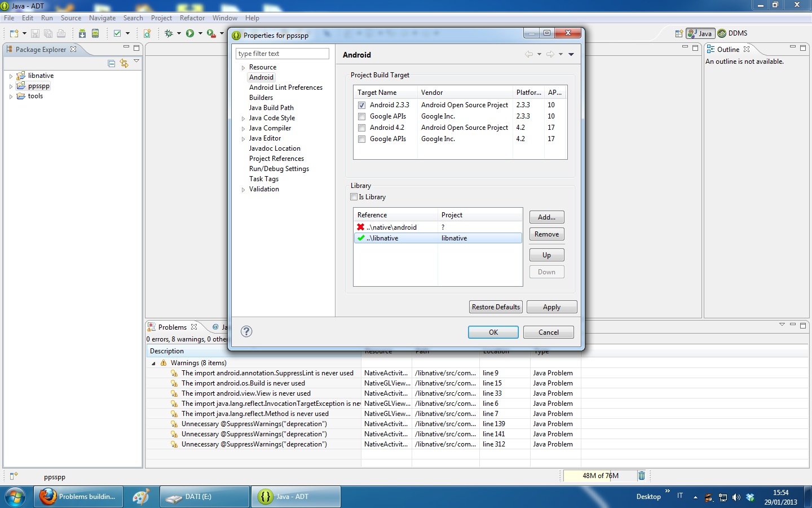Click the Back arrow in Properties dialog

coord(529,54)
